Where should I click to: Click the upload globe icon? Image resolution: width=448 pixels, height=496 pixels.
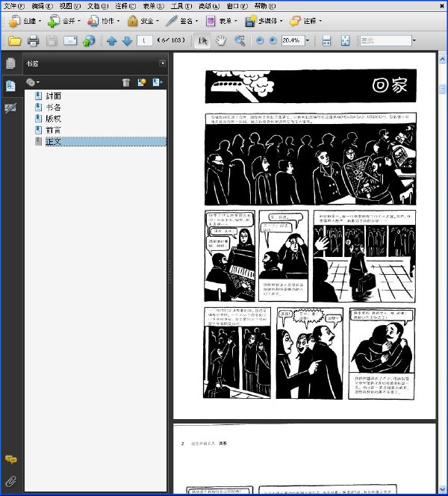coord(89,40)
